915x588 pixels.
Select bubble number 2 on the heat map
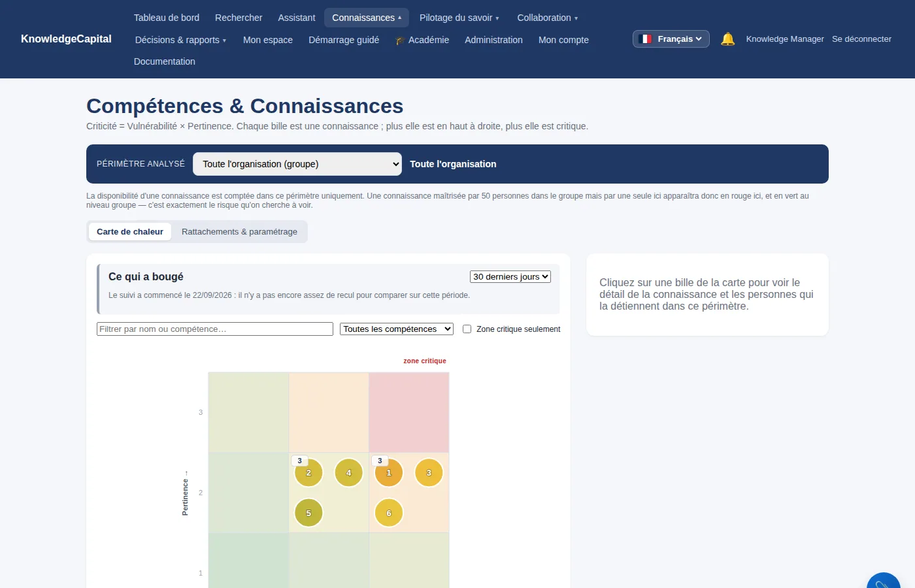[308, 473]
